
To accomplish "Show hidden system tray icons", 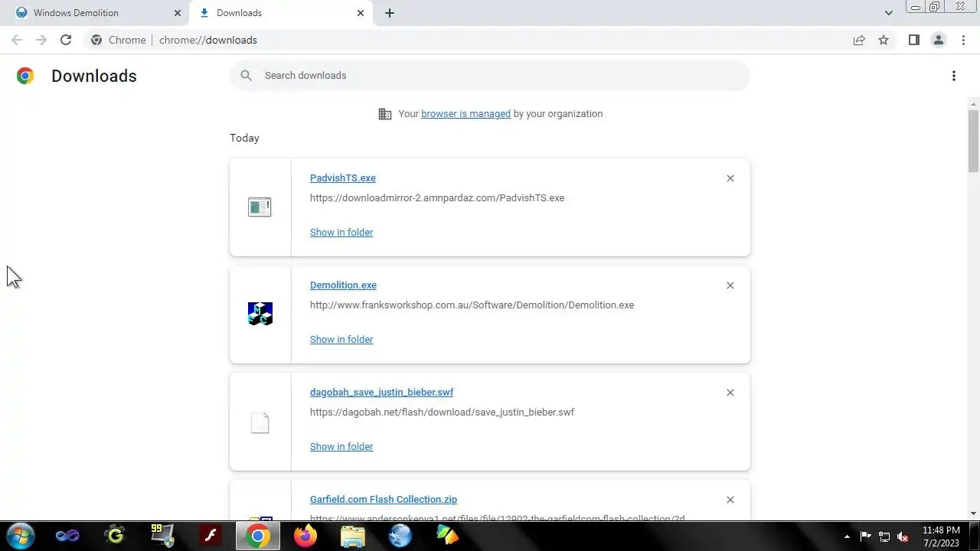I will [847, 536].
